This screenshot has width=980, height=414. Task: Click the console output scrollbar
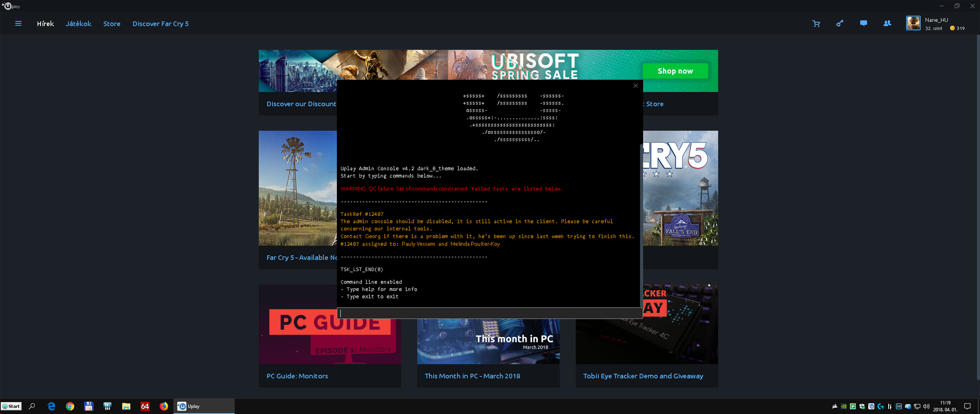point(641,225)
